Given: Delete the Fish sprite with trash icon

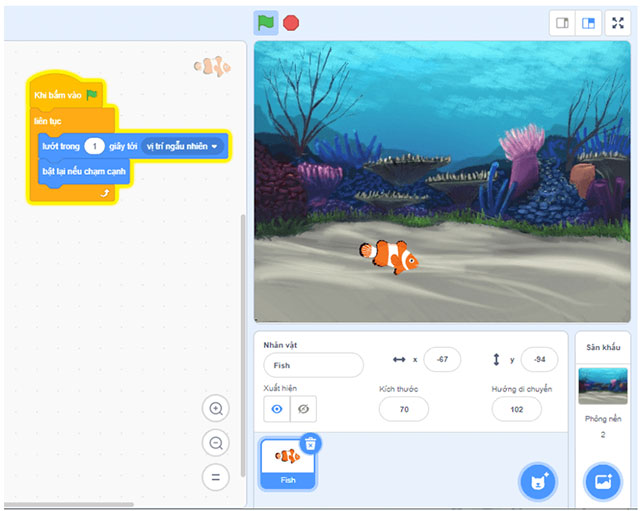Looking at the screenshot, I should point(311,443).
